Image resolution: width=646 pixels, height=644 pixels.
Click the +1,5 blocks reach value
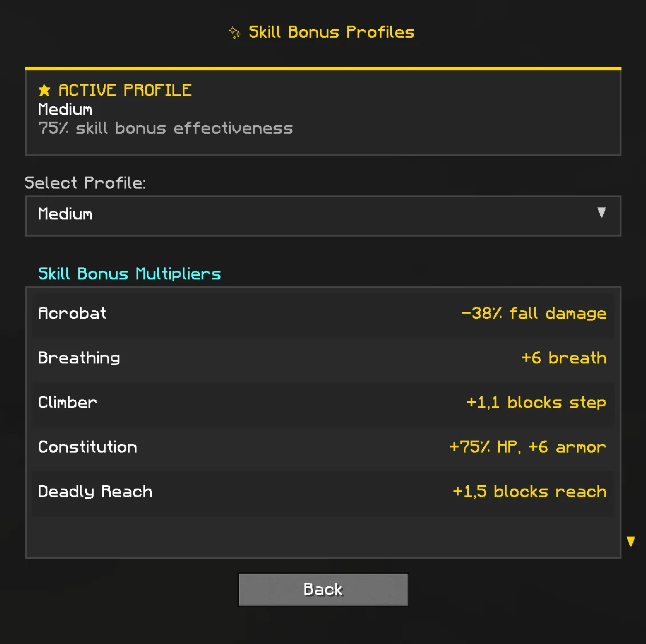[529, 492]
